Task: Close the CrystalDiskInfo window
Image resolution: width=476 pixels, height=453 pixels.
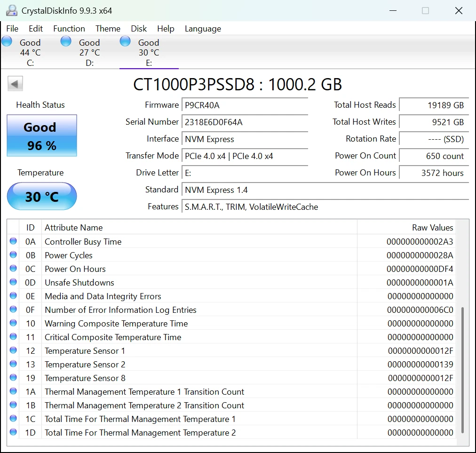Action: coord(459,11)
